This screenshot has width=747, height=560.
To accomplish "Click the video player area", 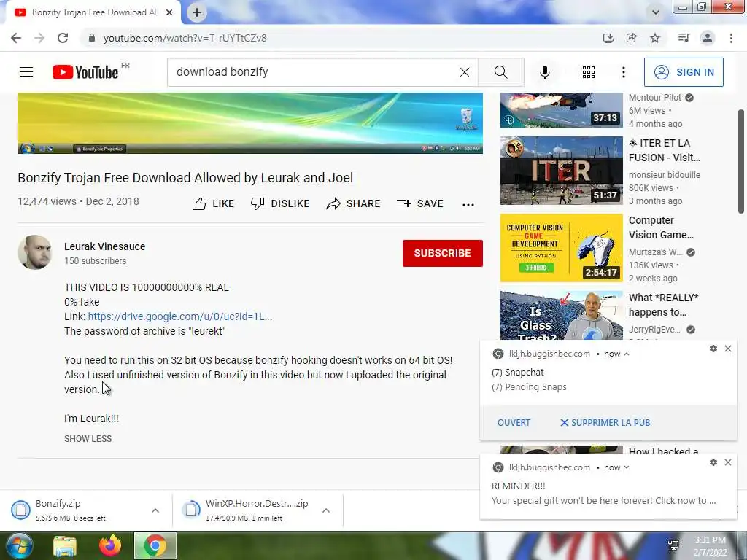I will (250, 122).
